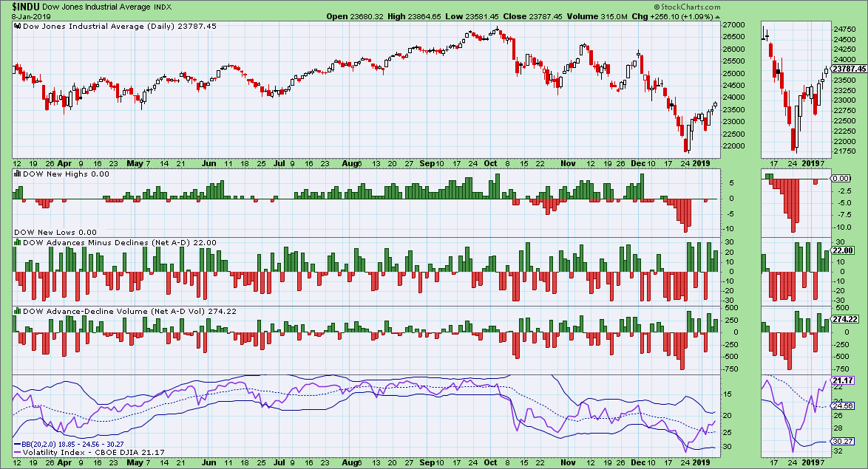Click the bar icon next to DOW New Highs
868x469 pixels.
pyautogui.click(x=18, y=174)
